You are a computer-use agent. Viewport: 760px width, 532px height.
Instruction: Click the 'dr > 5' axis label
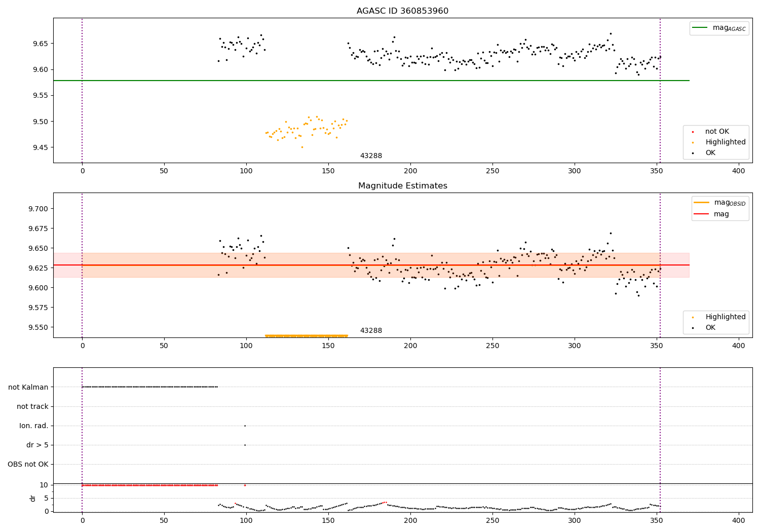coord(37,445)
